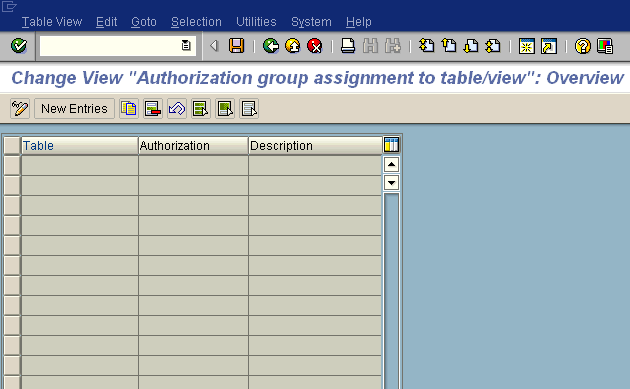This screenshot has height=389, width=630.
Task: Print using the printer icon
Action: [x=348, y=46]
